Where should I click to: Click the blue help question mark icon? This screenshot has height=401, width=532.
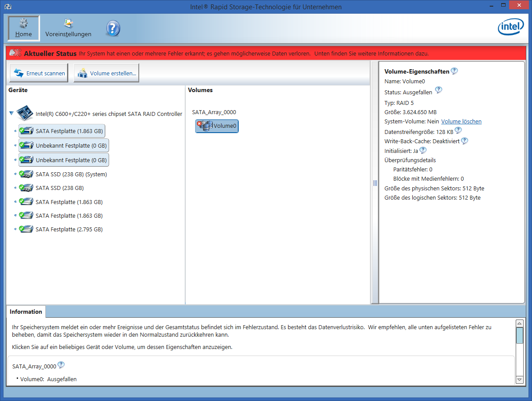pyautogui.click(x=113, y=29)
